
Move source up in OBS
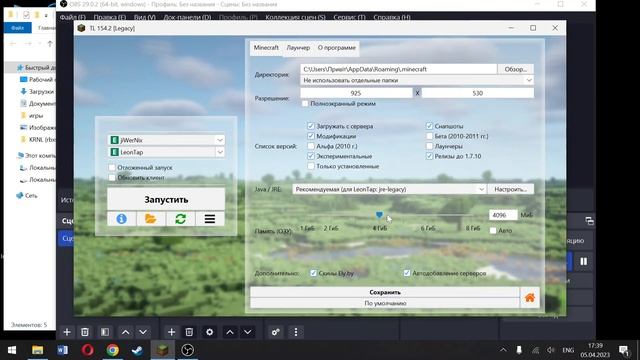click(x=230, y=332)
